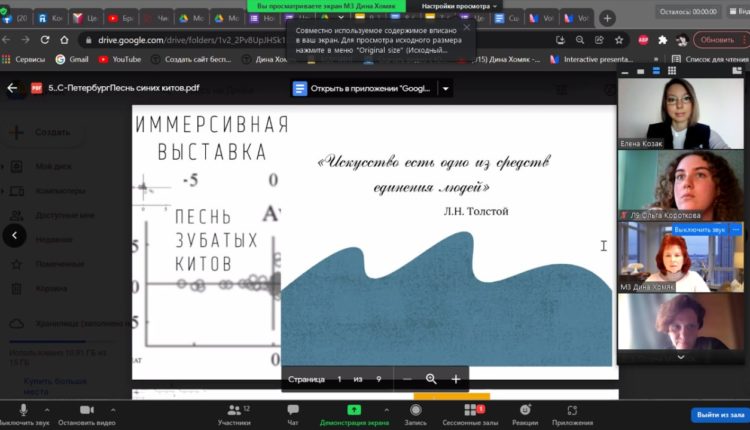Viewport: 750px width, 430px height.
Task: Select Ольга Короткова video thumbnail
Action: click(681, 185)
